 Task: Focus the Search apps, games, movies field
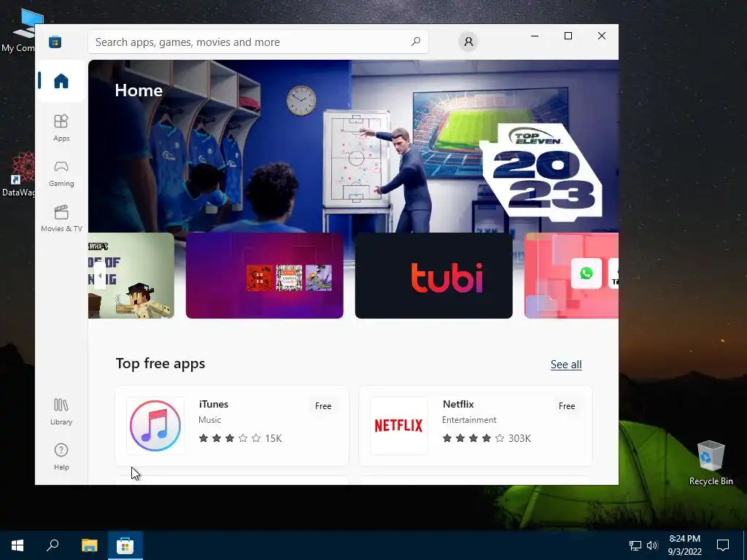coord(258,42)
